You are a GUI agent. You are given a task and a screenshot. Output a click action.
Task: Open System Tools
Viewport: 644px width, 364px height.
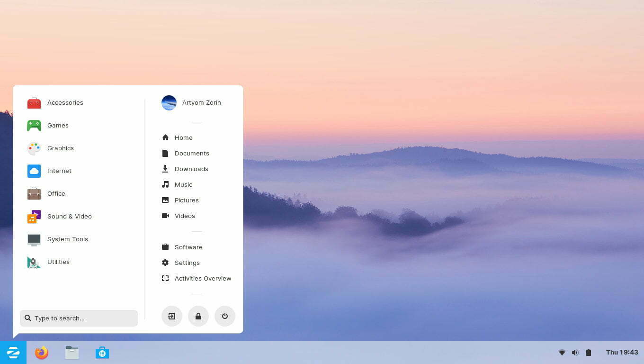tap(67, 239)
